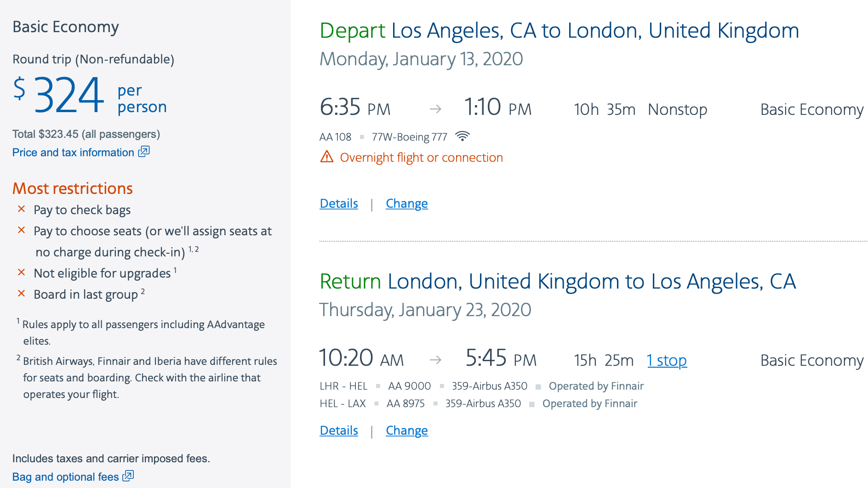Click external-link icon beside Price and tax information
The image size is (868, 488).
[x=144, y=152]
